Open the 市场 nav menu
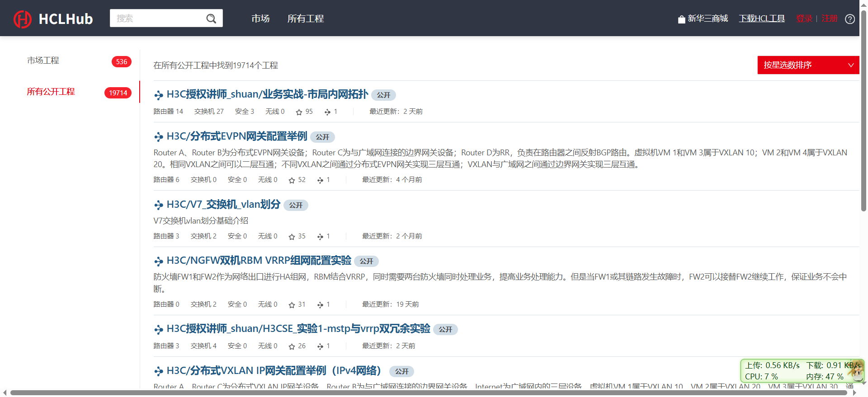 (260, 19)
